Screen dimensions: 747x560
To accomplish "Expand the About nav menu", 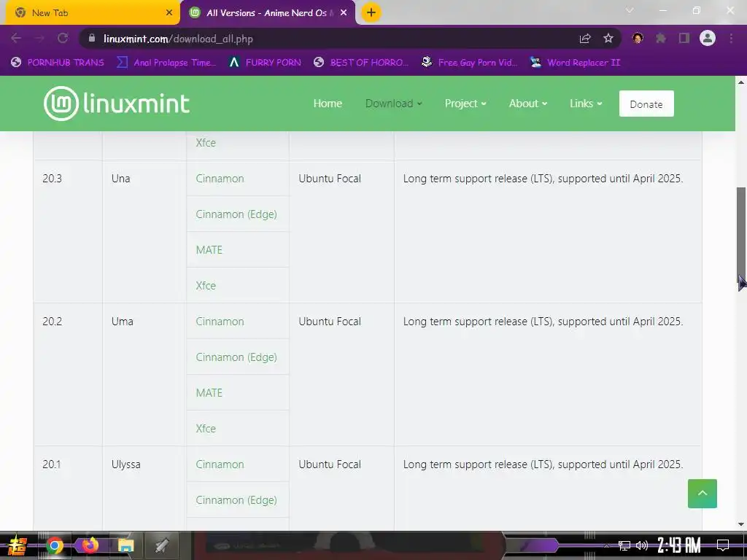I will tap(528, 104).
